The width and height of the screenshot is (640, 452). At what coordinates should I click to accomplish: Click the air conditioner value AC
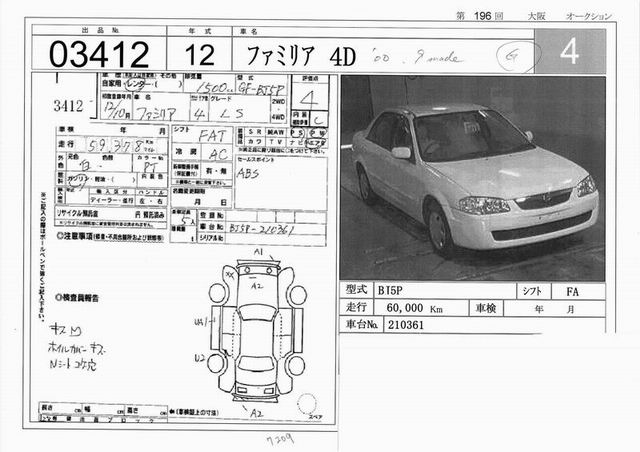218,154
